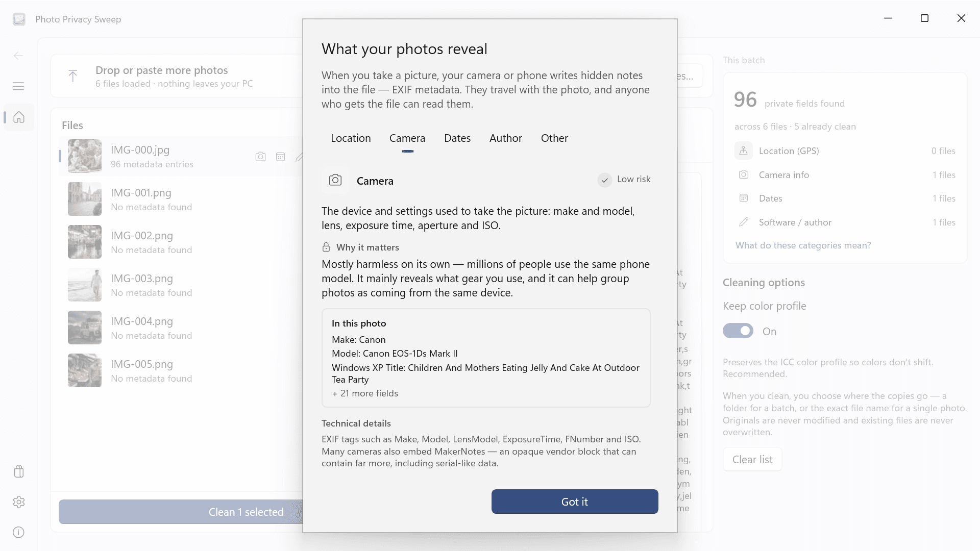The width and height of the screenshot is (980, 551).
Task: Click Drop or paste more photos area
Action: click(178, 76)
